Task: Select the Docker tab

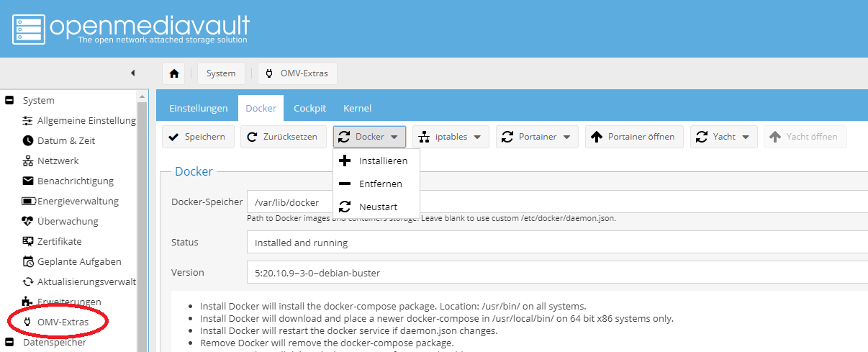Action: click(261, 108)
